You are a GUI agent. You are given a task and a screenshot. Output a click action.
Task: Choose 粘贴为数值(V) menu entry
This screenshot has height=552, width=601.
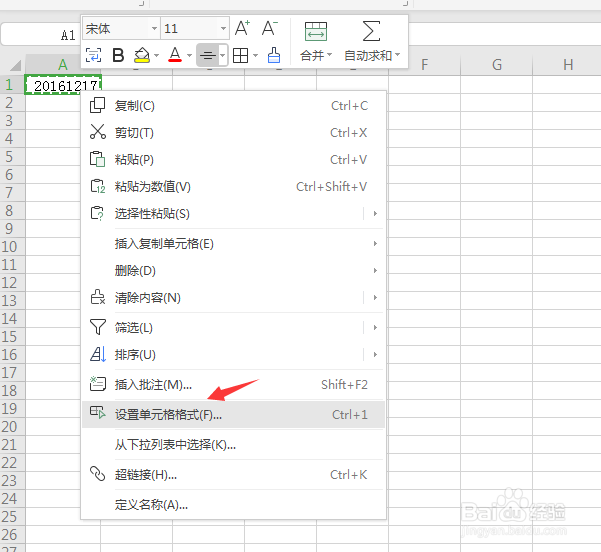point(233,186)
